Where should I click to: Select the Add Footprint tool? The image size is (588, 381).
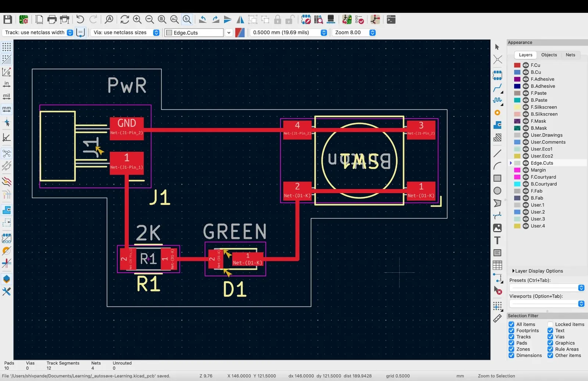(x=497, y=75)
